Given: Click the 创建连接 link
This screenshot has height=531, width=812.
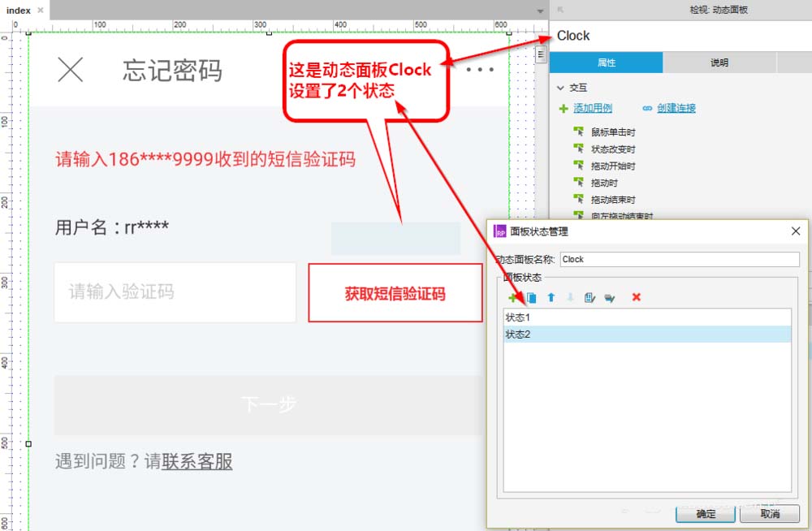Looking at the screenshot, I should click(676, 108).
